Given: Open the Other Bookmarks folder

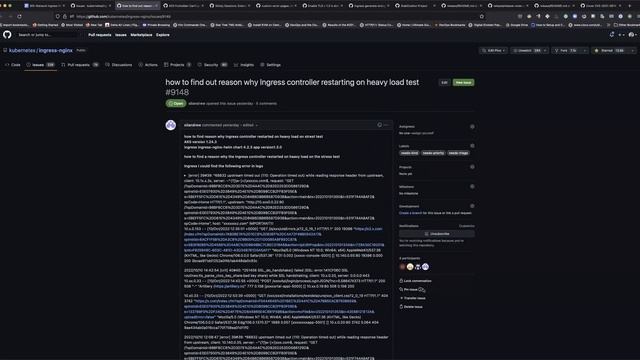Looking at the screenshot, I should 627,25.
